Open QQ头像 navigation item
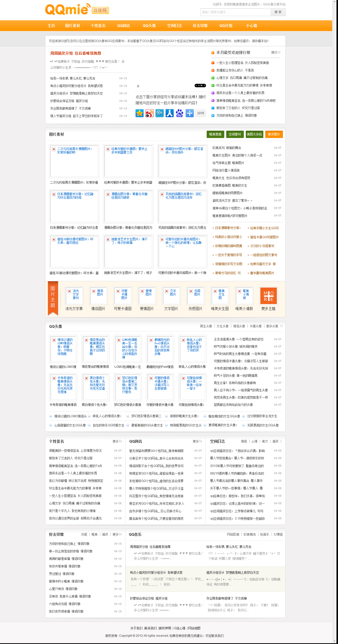Image resolution: width=338 pixels, height=644 pixels. [149, 26]
